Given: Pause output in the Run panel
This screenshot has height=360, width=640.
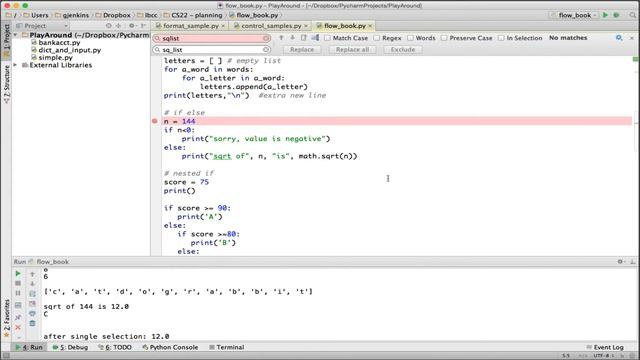Looking at the screenshot, I should pyautogui.click(x=18, y=293).
